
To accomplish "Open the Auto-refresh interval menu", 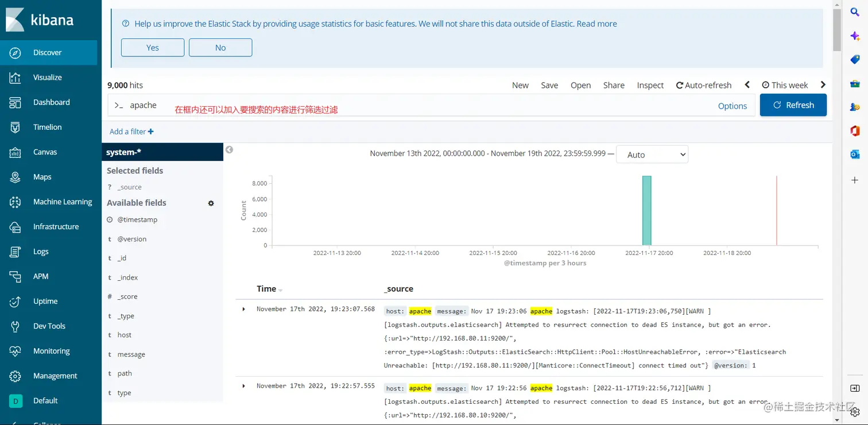I will point(704,85).
